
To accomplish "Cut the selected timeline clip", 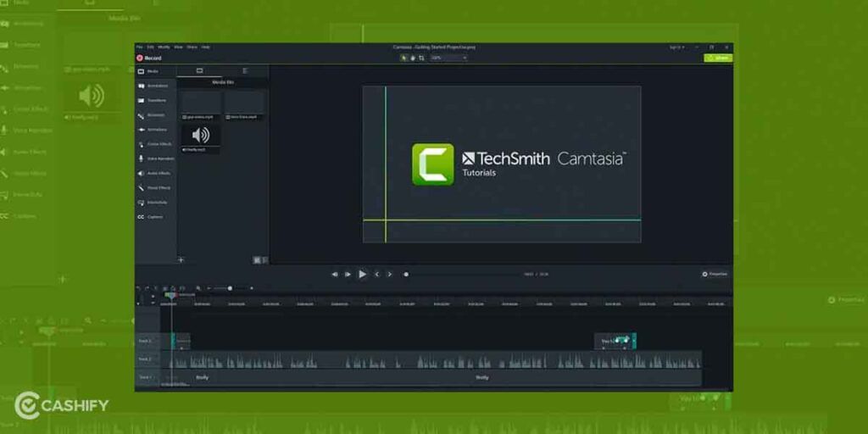I will pos(156,288).
